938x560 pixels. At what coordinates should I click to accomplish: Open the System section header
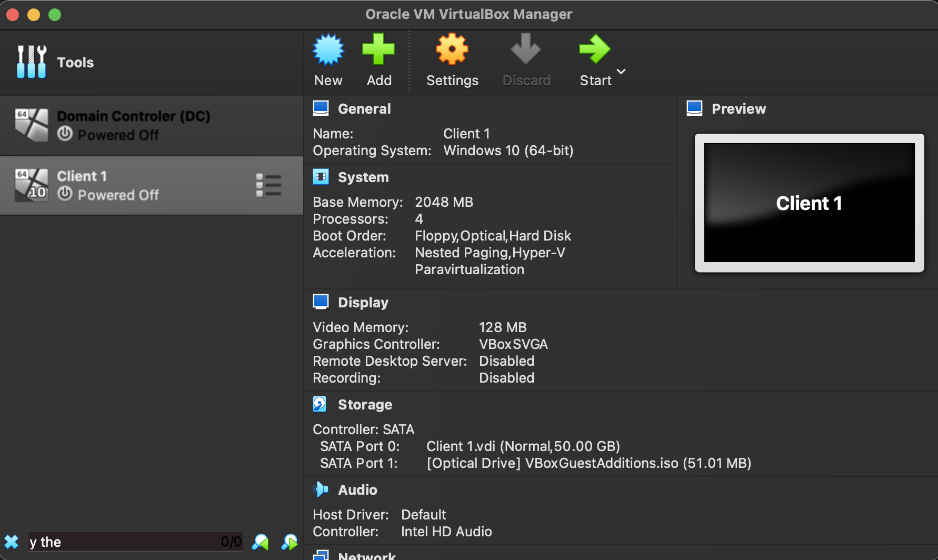363,177
